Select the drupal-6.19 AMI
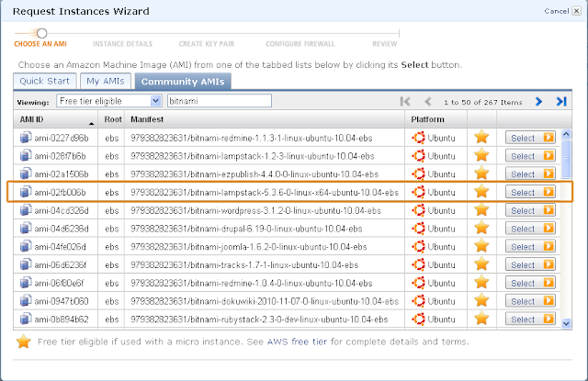 (x=530, y=229)
